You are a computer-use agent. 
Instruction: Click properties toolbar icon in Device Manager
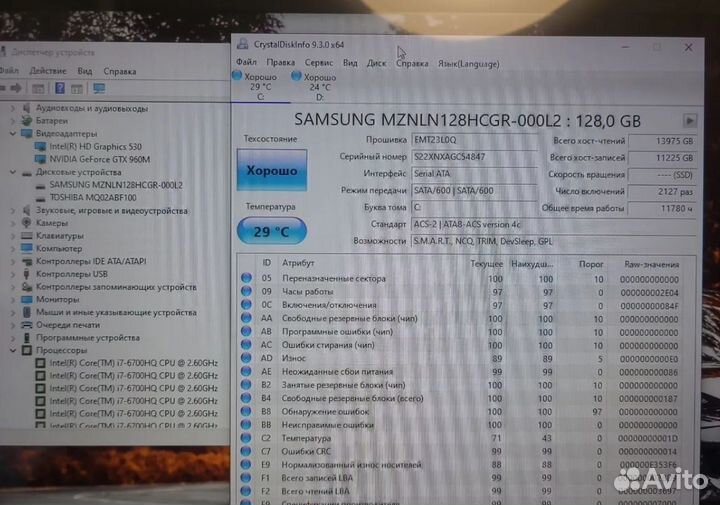click(x=38, y=88)
